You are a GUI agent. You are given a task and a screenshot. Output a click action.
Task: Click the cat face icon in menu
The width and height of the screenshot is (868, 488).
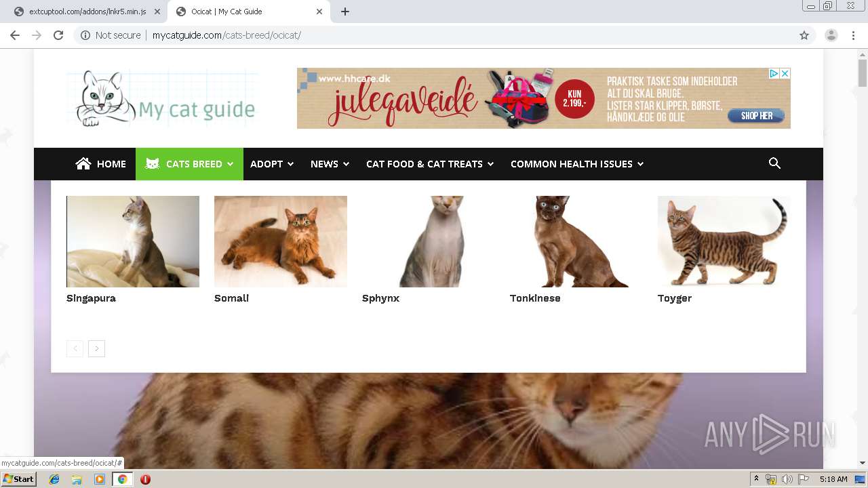click(153, 164)
